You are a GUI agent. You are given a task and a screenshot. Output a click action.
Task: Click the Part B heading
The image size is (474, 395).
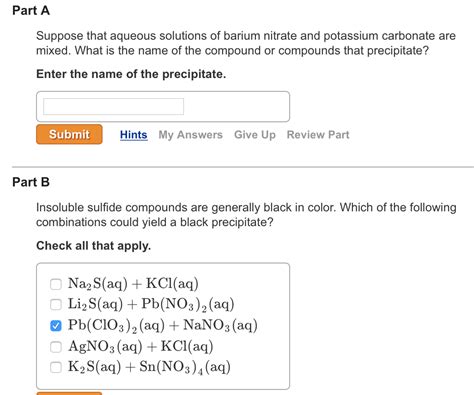31,182
